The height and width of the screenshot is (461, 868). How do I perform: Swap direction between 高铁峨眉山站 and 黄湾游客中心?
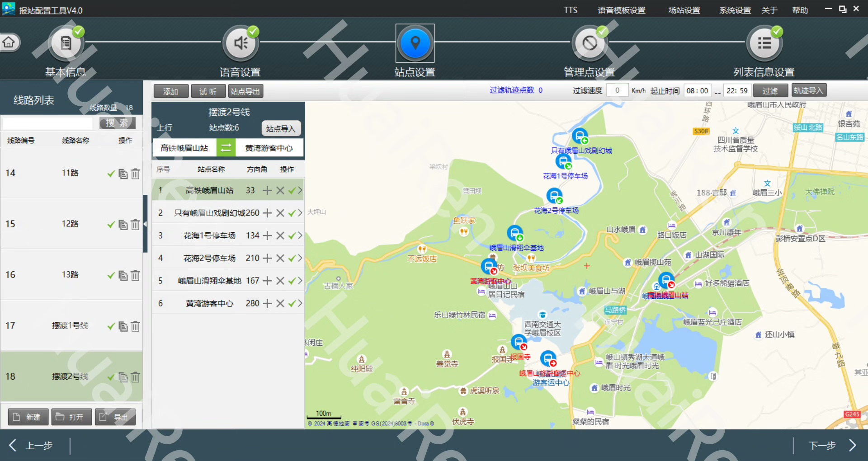coord(226,148)
